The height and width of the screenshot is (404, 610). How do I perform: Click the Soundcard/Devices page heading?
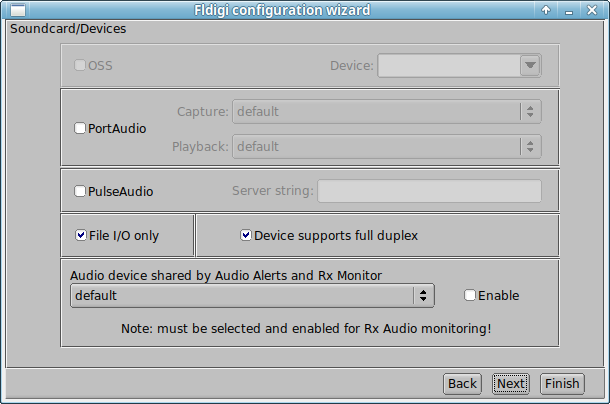point(68,28)
